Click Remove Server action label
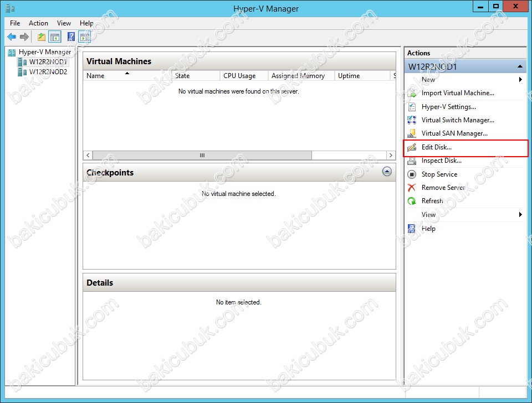532x403 pixels. pos(443,188)
